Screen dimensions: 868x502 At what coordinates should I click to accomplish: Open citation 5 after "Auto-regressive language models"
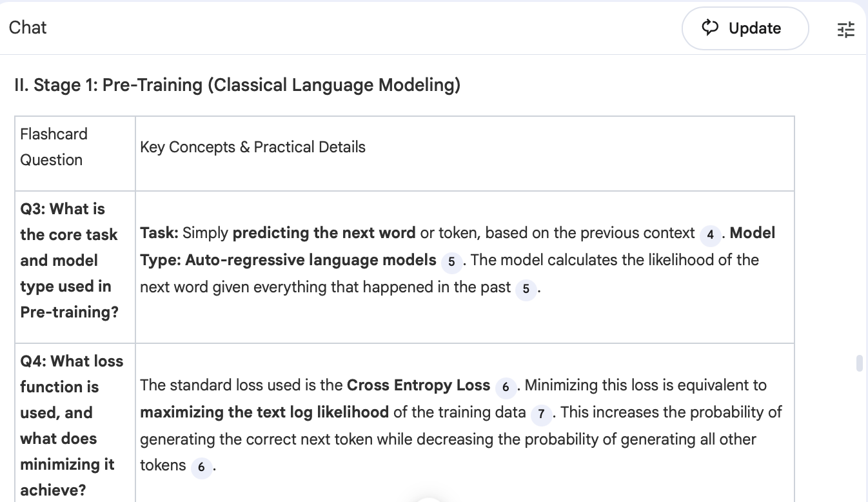(x=450, y=263)
